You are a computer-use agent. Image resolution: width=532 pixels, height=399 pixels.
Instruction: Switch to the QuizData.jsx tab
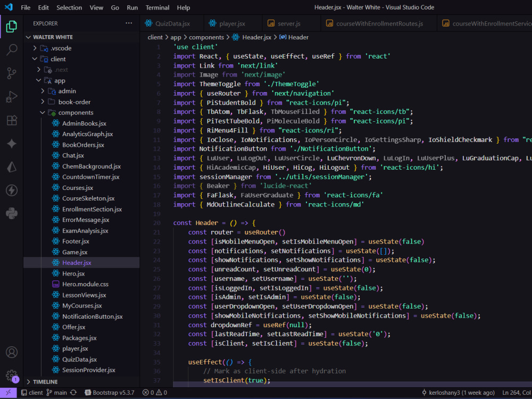(x=172, y=23)
